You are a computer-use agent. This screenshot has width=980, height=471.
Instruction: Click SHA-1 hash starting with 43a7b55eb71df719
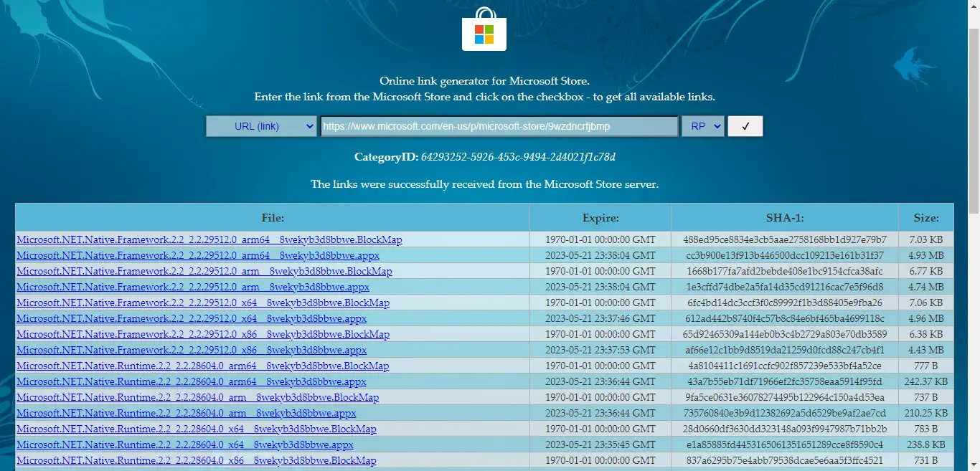point(785,381)
